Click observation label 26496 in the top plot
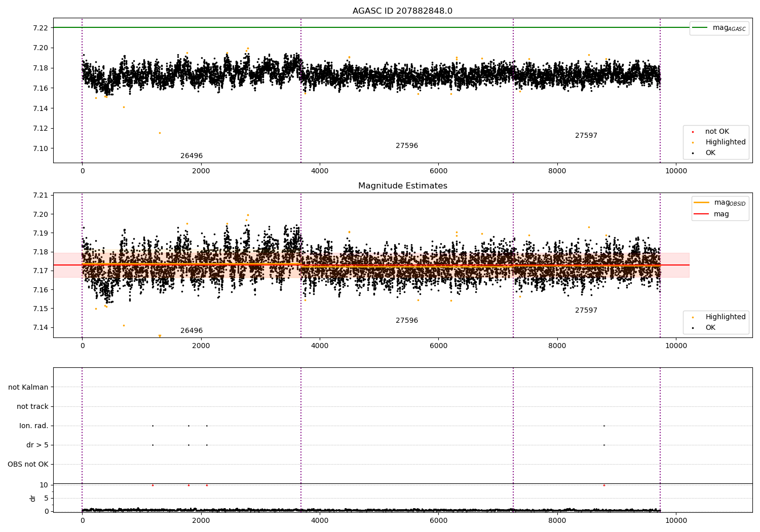Screen dimensions: 760x532 pyautogui.click(x=192, y=156)
